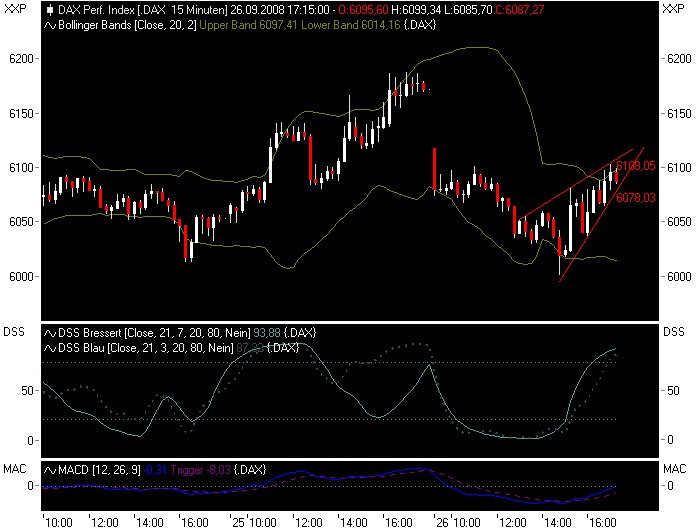Click the wave icon before DSS Blau

click(50, 348)
